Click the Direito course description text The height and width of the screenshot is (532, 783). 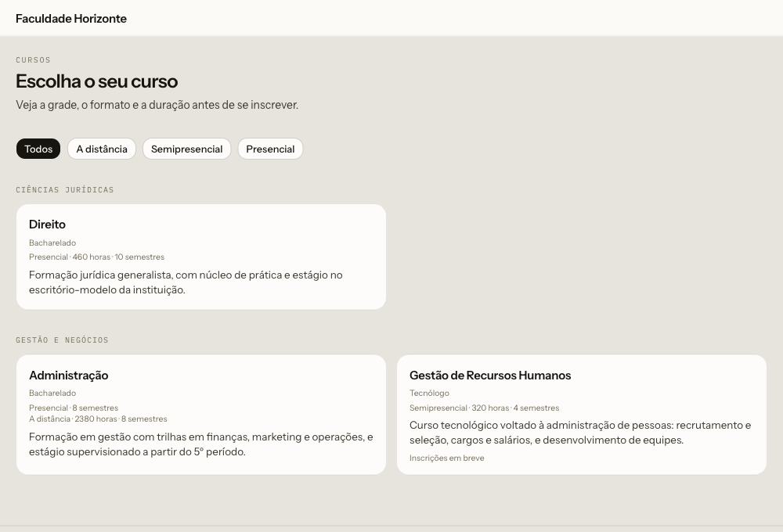point(186,282)
